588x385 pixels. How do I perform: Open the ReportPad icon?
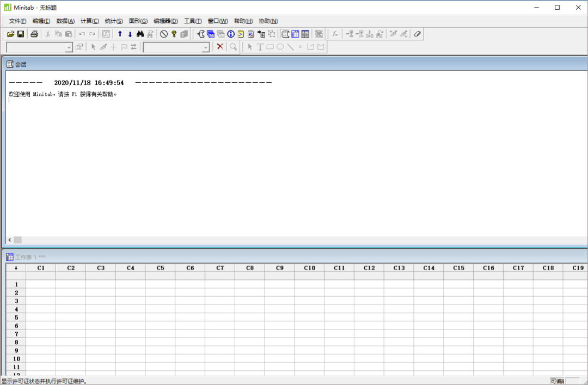251,34
